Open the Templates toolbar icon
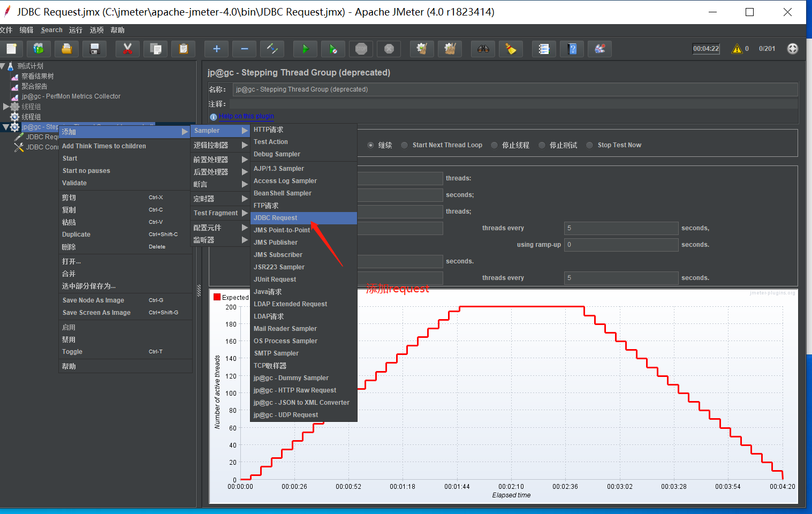This screenshot has width=812, height=514. (39, 49)
